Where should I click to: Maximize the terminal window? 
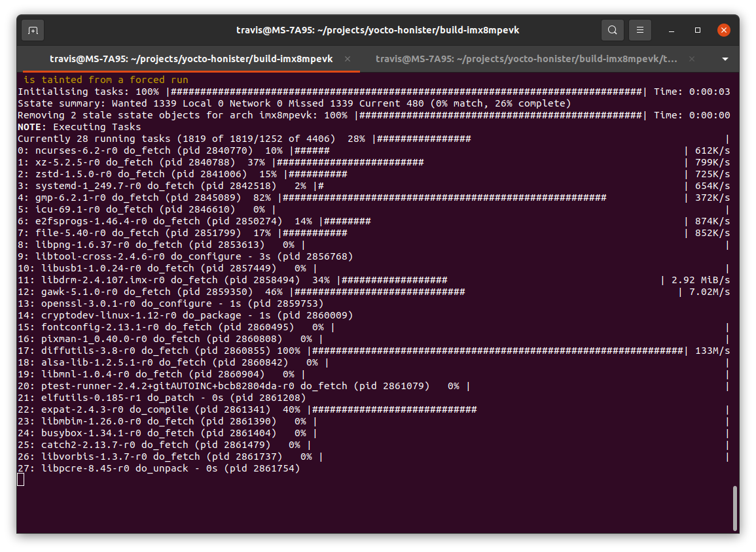697,30
